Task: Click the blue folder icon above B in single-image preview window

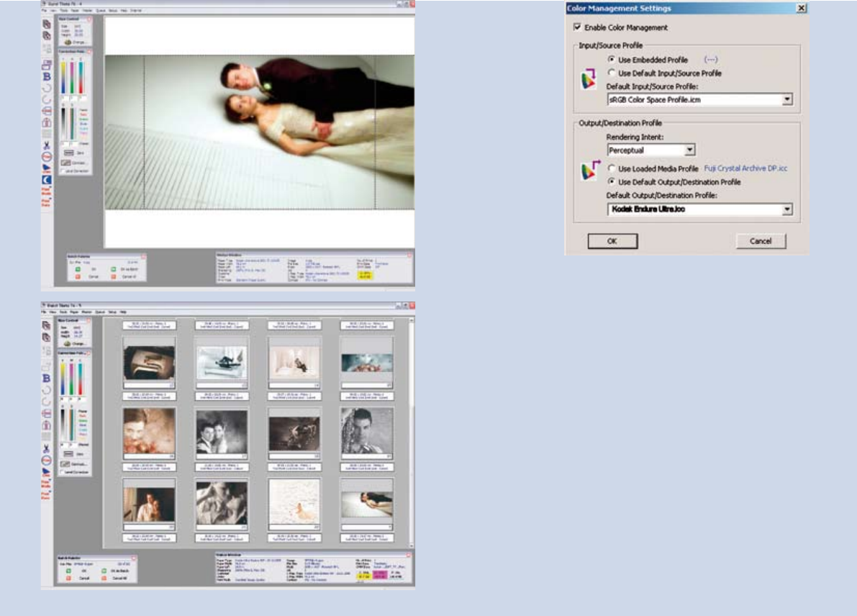Action: 47,65
